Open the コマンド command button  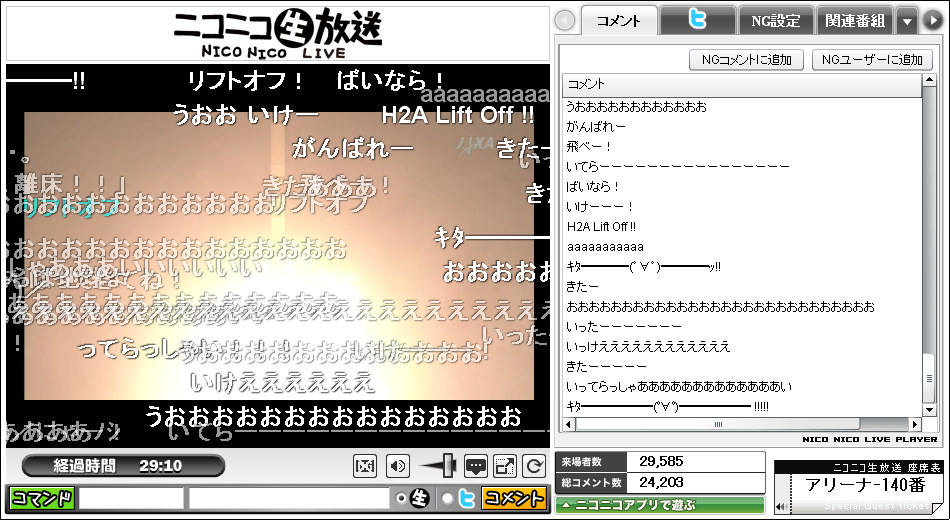42,498
